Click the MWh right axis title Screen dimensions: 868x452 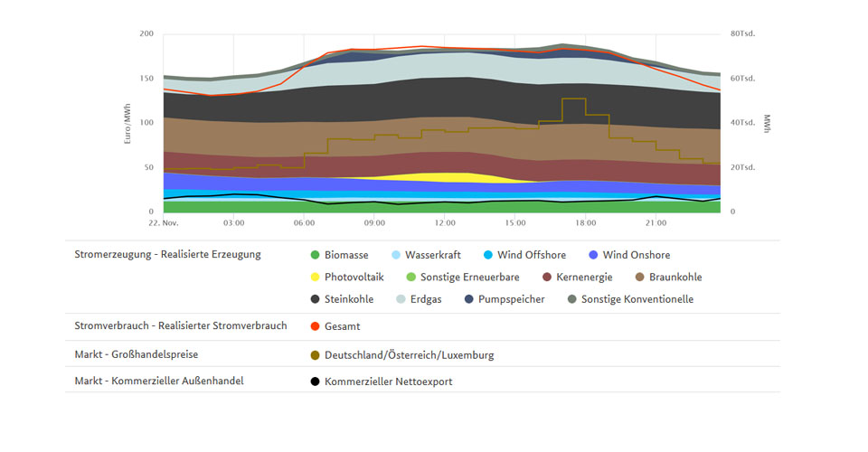pyautogui.click(x=767, y=123)
